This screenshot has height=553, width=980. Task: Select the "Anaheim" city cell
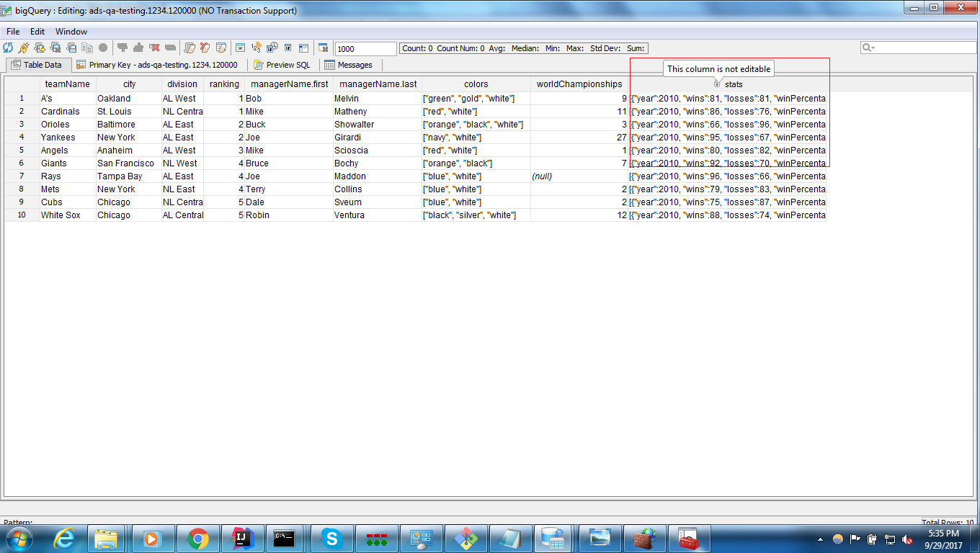tap(129, 150)
